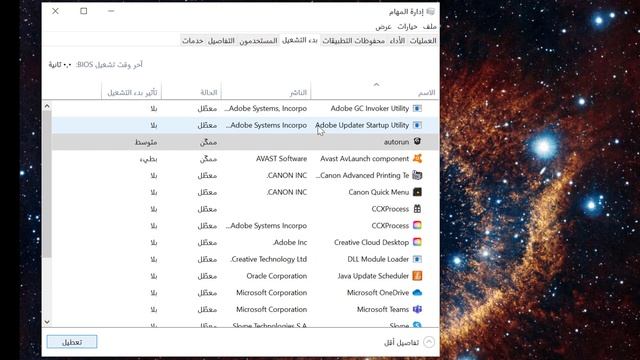Click the list scrollbar down arrow
Image resolution: width=640 pixels, height=360 pixels.
click(47, 322)
